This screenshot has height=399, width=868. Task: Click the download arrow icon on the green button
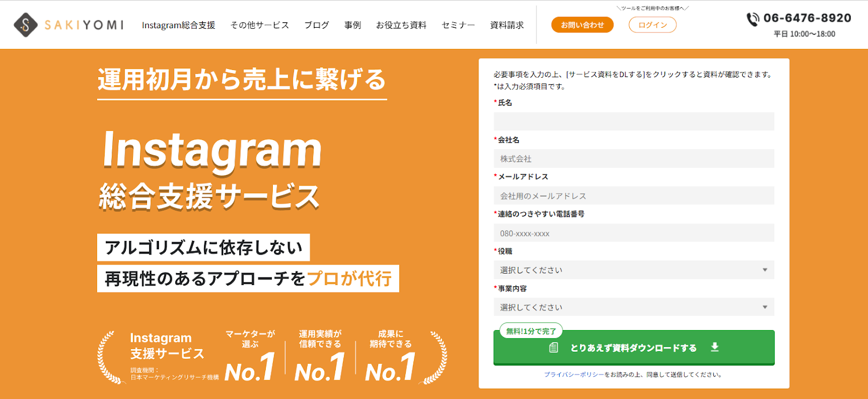tap(714, 347)
